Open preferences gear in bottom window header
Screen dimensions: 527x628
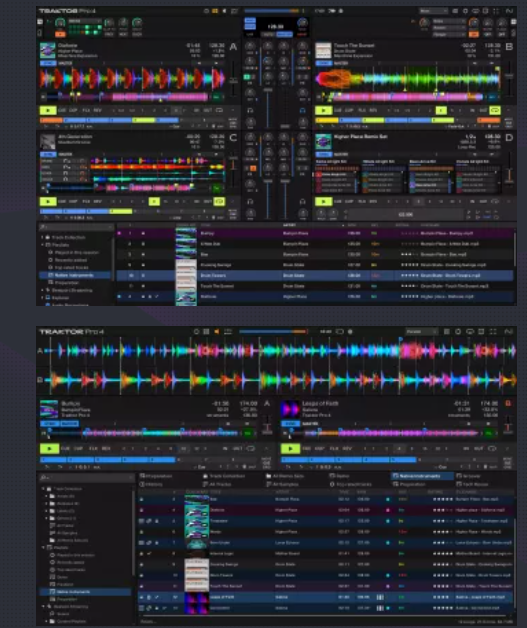pos(458,332)
